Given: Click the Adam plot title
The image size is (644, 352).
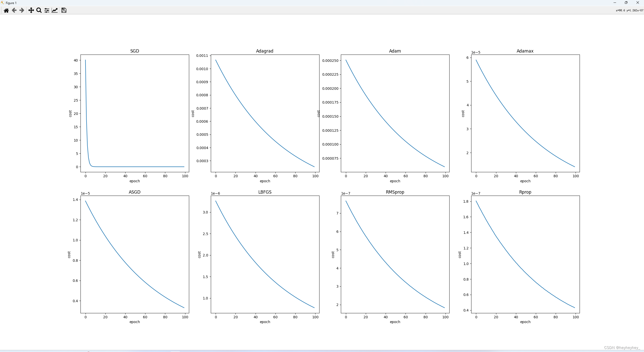Looking at the screenshot, I should coord(395,51).
